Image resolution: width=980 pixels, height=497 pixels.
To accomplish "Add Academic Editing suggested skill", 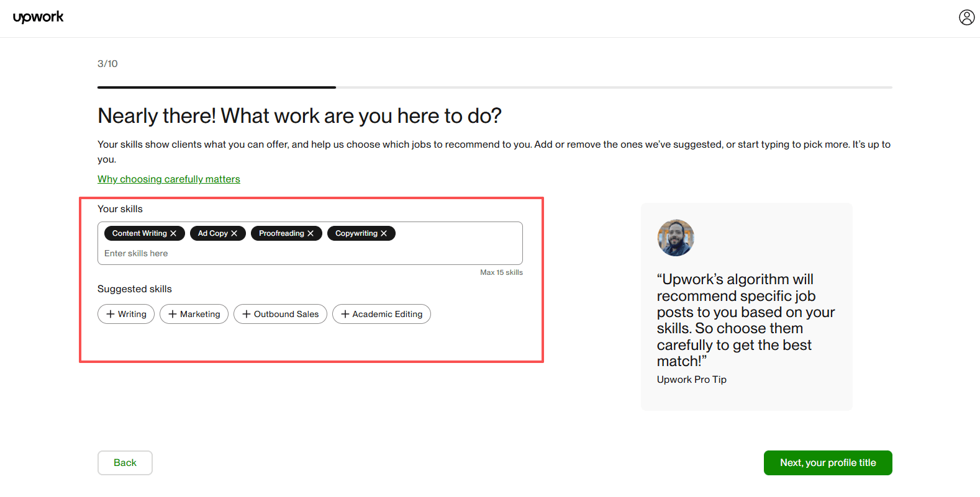I will coord(381,314).
